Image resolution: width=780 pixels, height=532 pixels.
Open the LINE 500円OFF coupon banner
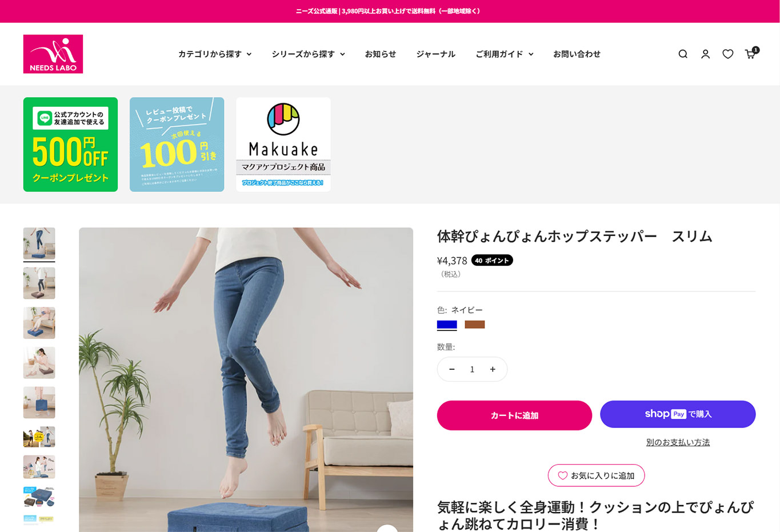[70, 144]
